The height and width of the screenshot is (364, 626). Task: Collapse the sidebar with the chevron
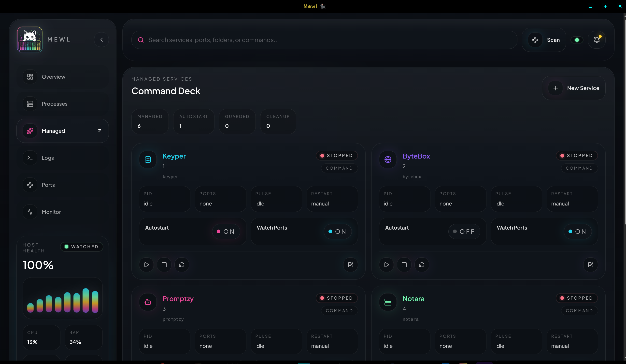click(x=101, y=40)
